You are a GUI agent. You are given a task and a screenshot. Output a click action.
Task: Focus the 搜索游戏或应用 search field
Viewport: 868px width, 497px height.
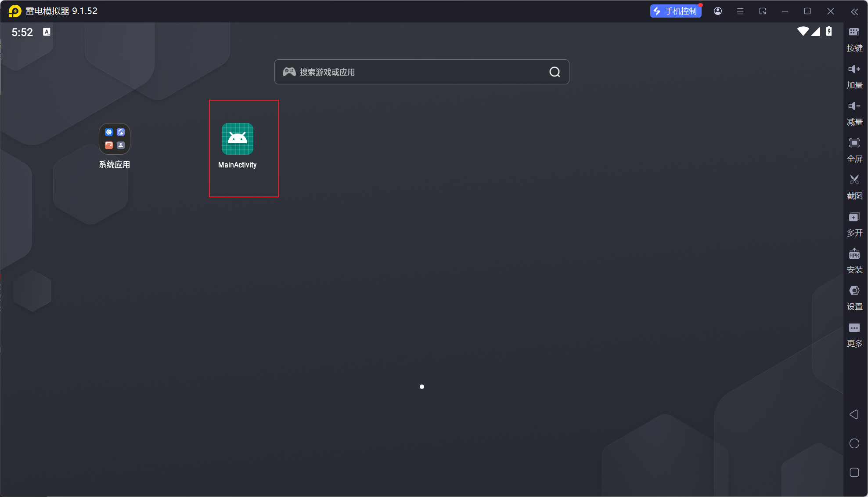click(421, 72)
